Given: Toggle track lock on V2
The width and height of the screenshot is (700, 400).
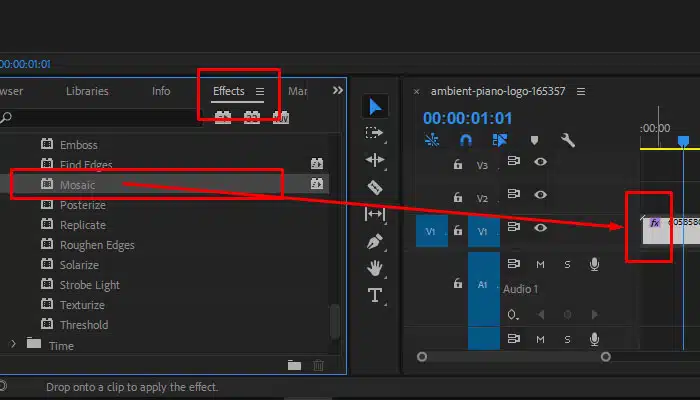Looking at the screenshot, I should (458, 197).
